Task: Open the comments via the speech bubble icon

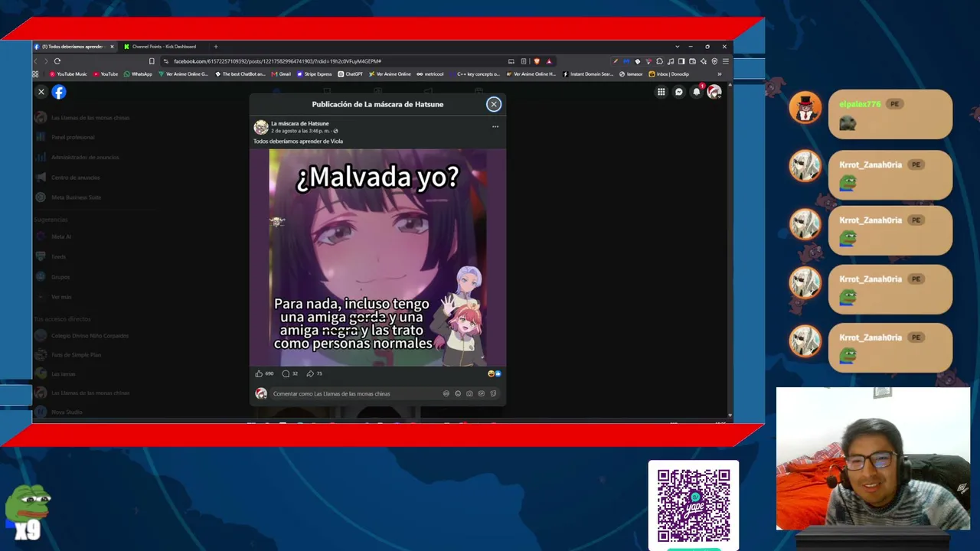Action: coord(286,373)
